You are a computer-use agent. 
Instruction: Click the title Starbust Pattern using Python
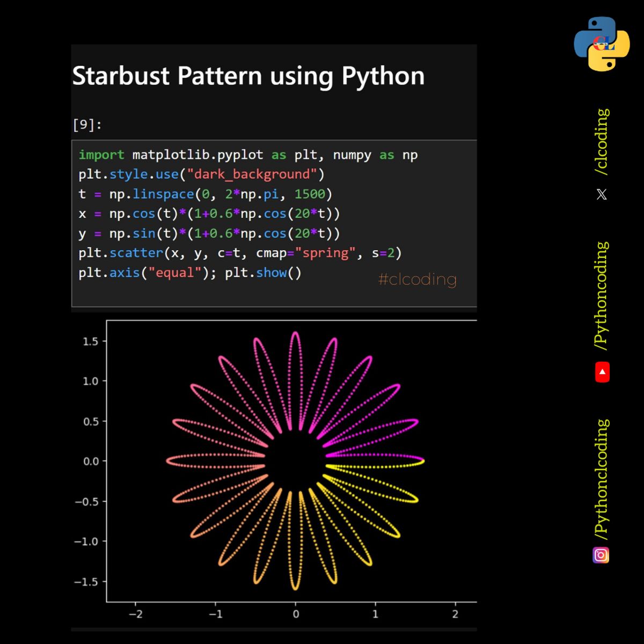pos(248,76)
